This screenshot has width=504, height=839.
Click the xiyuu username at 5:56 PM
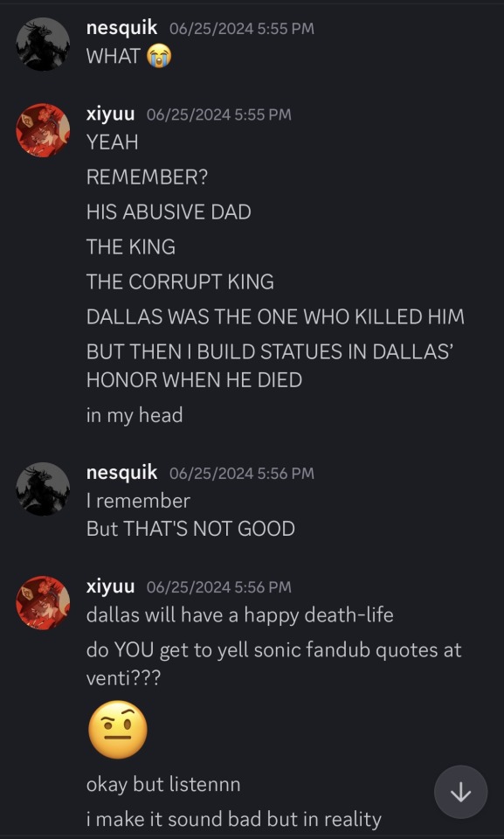(111, 587)
